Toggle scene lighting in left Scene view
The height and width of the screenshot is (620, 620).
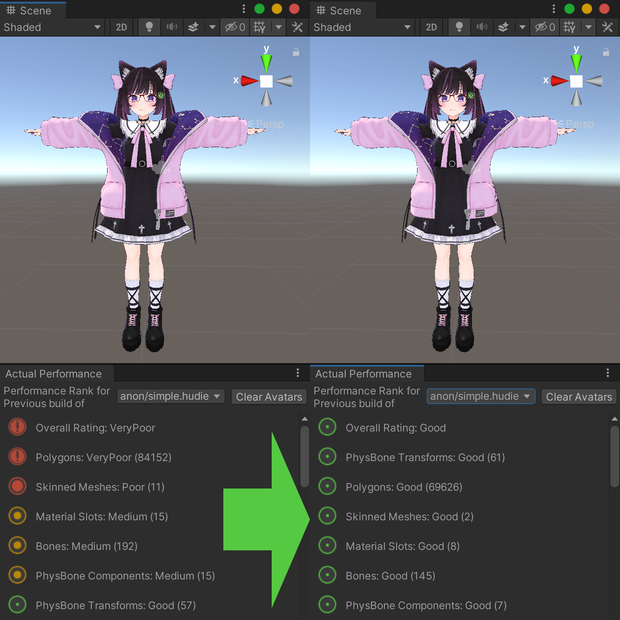tap(149, 27)
